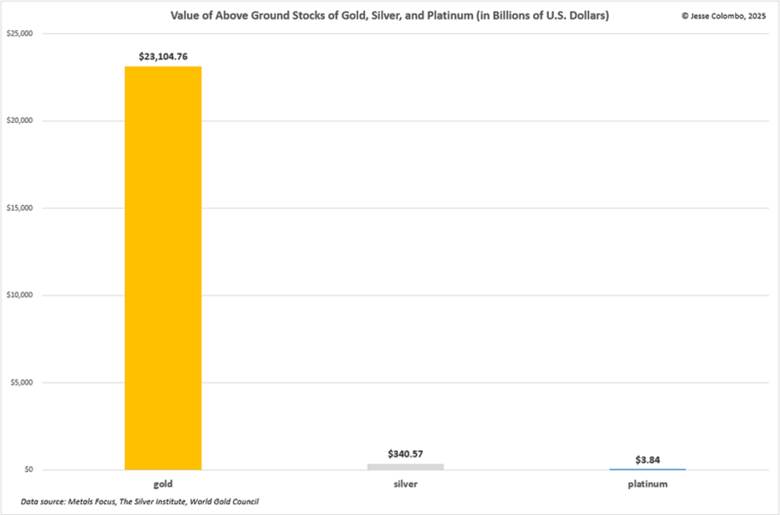
Task: Click the platinum category axis label
Action: (x=647, y=484)
